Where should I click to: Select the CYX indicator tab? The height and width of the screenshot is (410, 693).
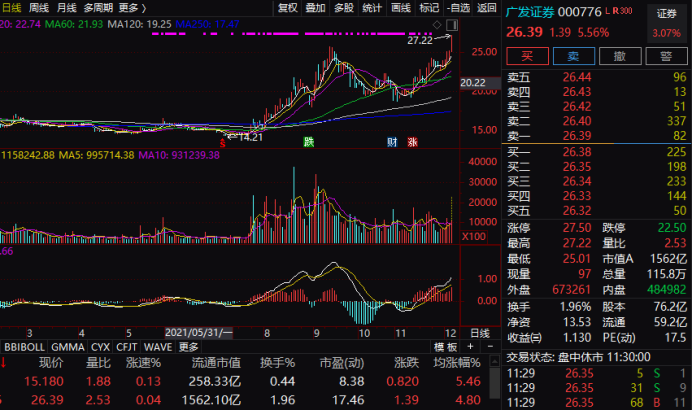coord(100,347)
